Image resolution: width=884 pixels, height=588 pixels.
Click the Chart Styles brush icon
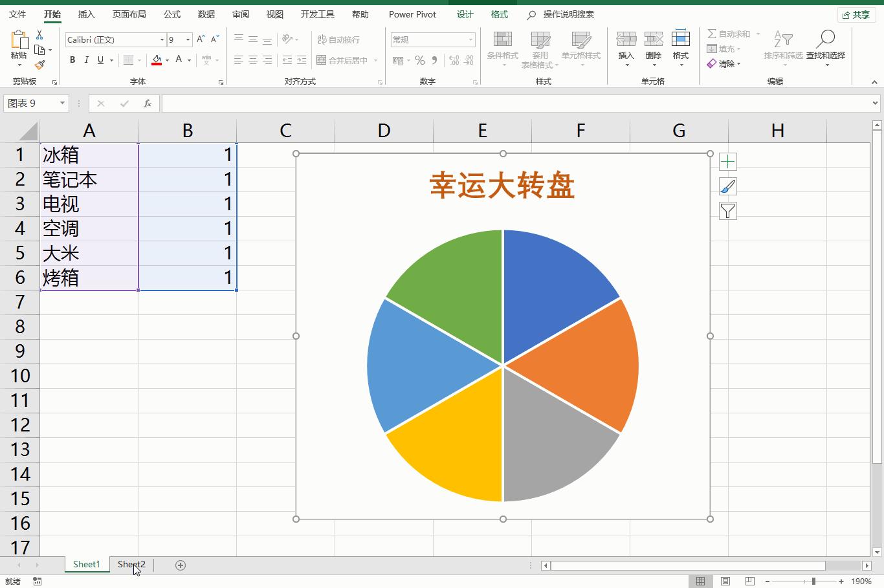(727, 186)
